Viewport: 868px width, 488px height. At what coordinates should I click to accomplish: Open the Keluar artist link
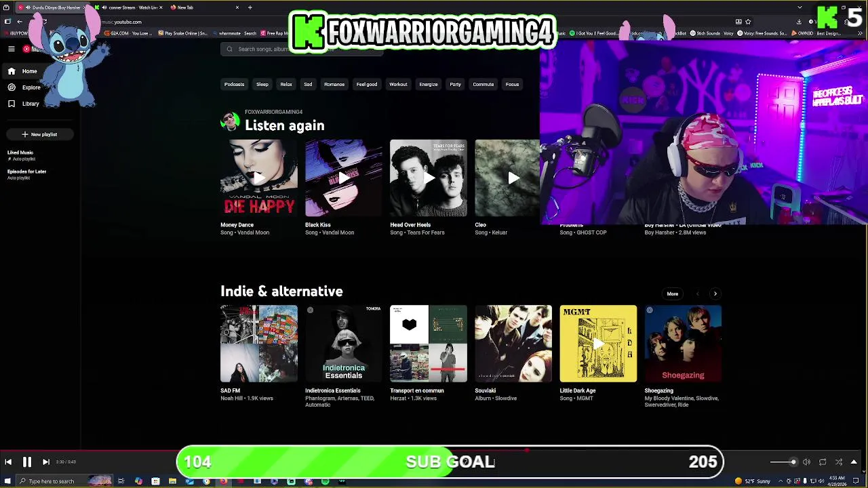coord(499,232)
